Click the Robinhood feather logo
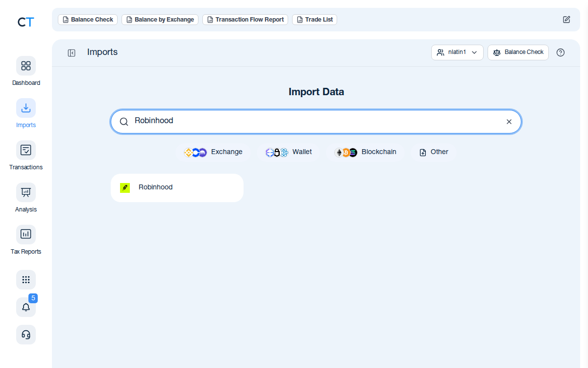 [x=125, y=188]
